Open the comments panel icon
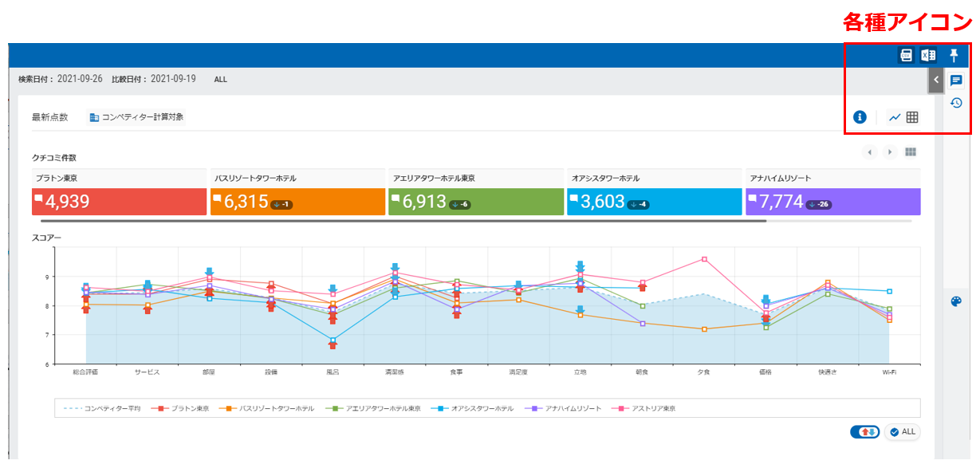 coord(956,81)
